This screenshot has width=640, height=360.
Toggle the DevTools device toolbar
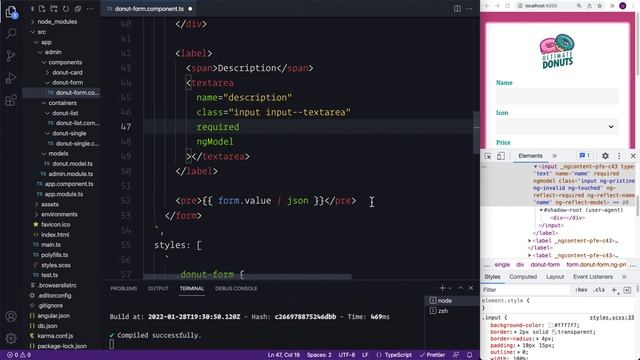(500, 156)
